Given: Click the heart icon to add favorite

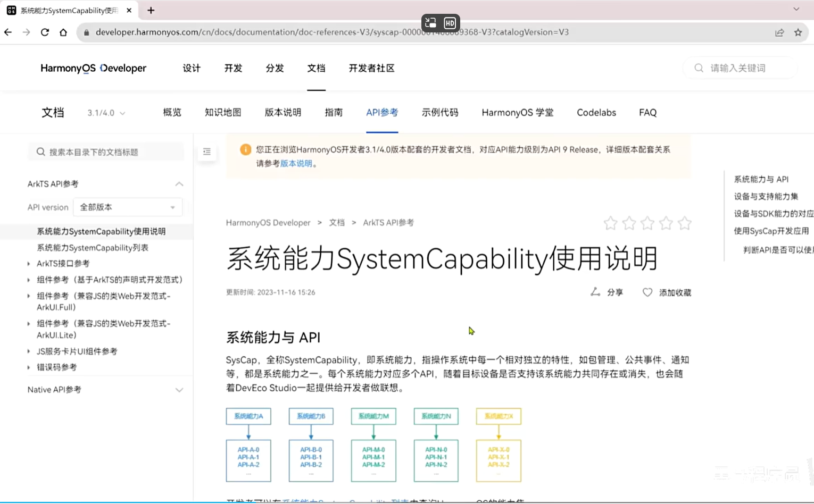Looking at the screenshot, I should [647, 292].
